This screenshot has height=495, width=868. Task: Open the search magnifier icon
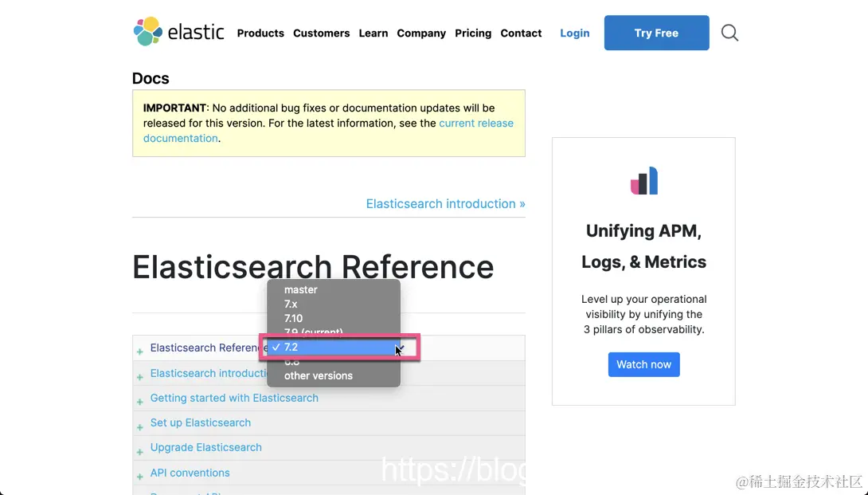tap(729, 33)
